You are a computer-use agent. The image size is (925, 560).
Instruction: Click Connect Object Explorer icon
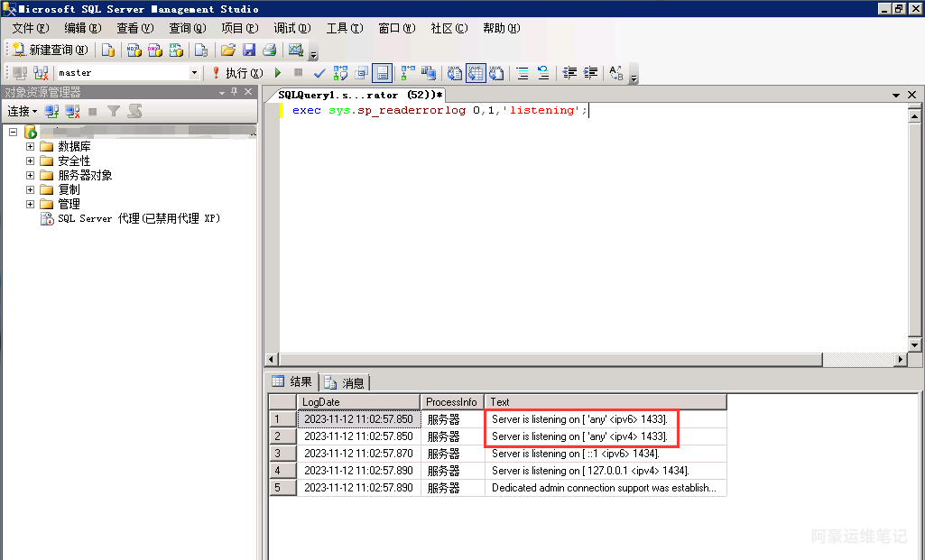coord(52,111)
